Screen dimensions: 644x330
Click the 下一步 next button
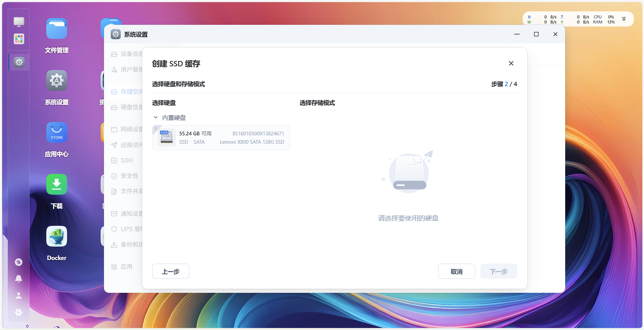point(499,271)
